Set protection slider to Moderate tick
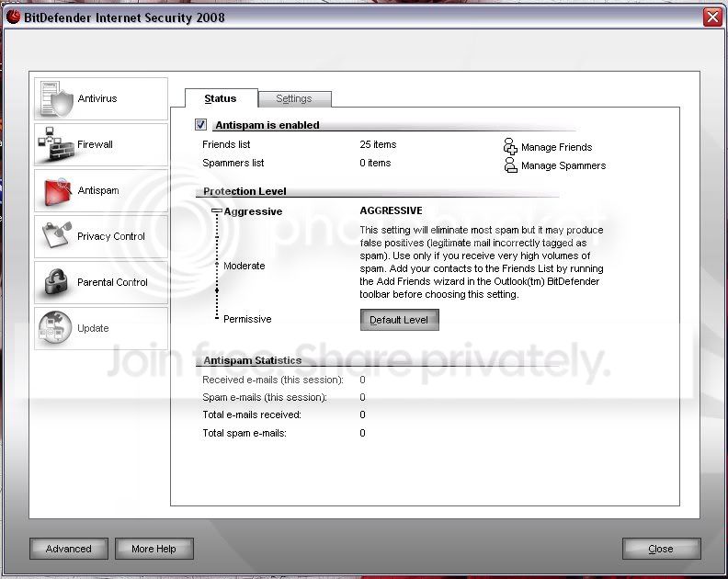Image resolution: width=728 pixels, height=579 pixels. click(x=216, y=265)
